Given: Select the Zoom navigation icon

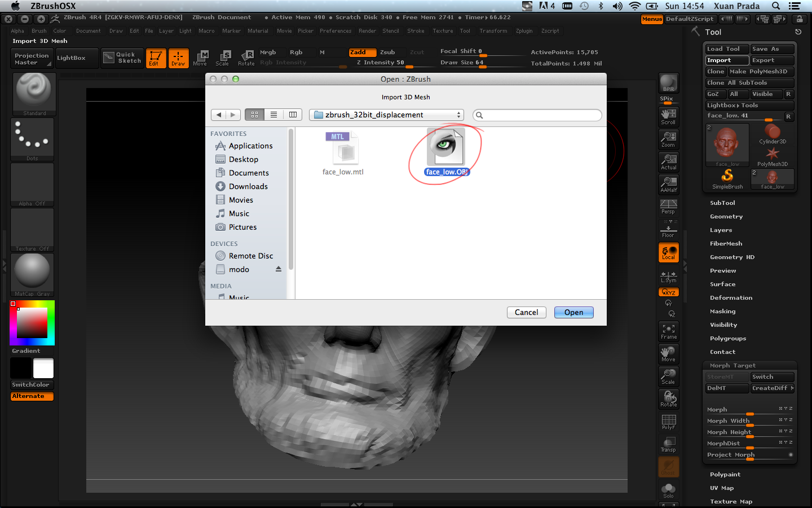Looking at the screenshot, I should tap(669, 139).
